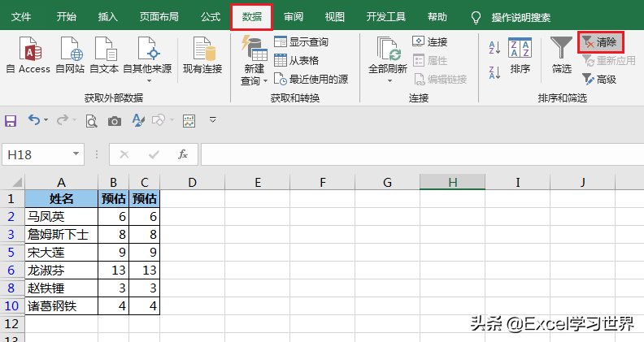The width and height of the screenshot is (644, 342).
Task: Save the workbook via the quick access toolbar
Action: coord(11,121)
